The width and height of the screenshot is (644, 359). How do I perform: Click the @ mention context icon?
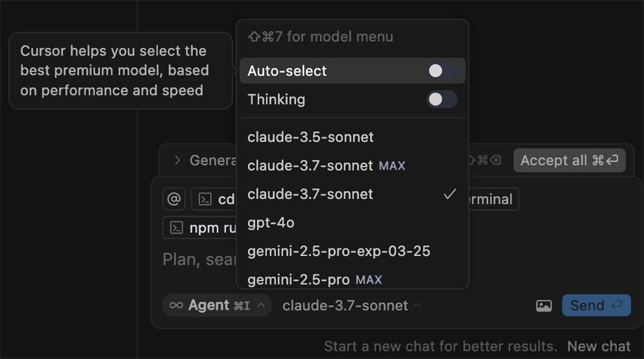pyautogui.click(x=174, y=199)
